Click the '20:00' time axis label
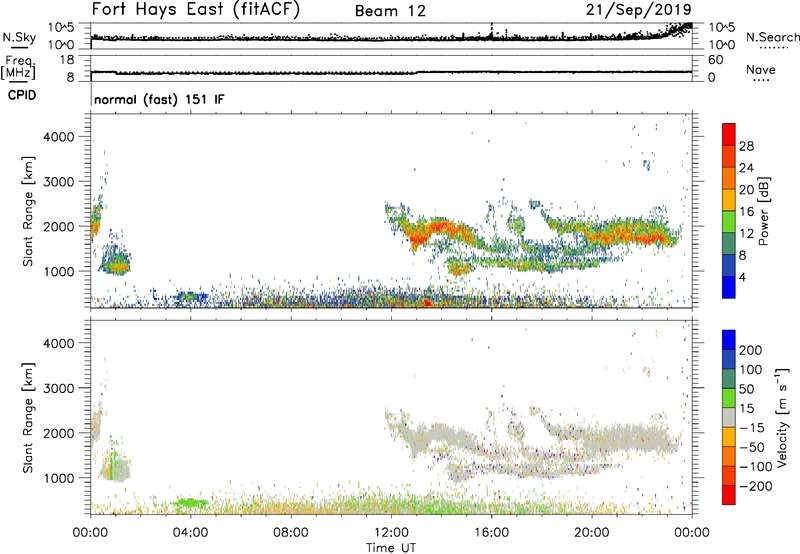Screen dimensions: 800x554 591,533
